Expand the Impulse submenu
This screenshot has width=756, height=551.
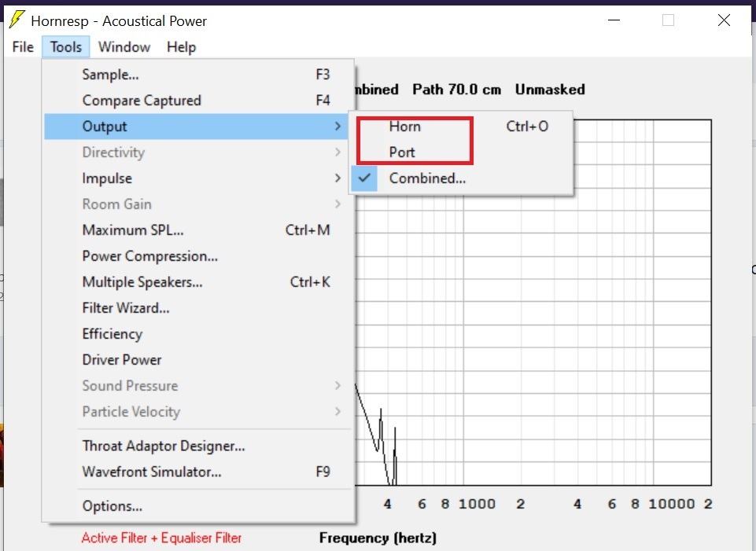(x=199, y=178)
